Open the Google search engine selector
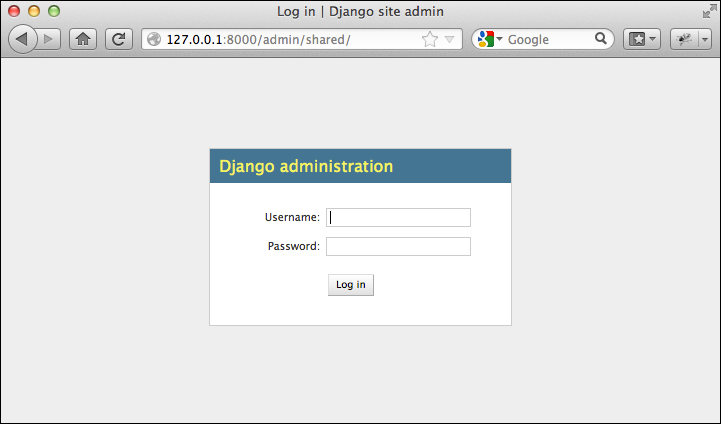The width and height of the screenshot is (721, 424). click(x=490, y=39)
